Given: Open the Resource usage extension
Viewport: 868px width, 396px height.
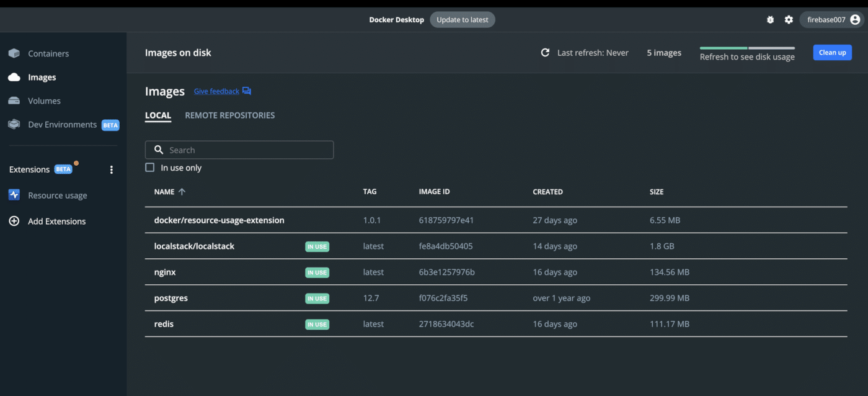Looking at the screenshot, I should [x=56, y=195].
